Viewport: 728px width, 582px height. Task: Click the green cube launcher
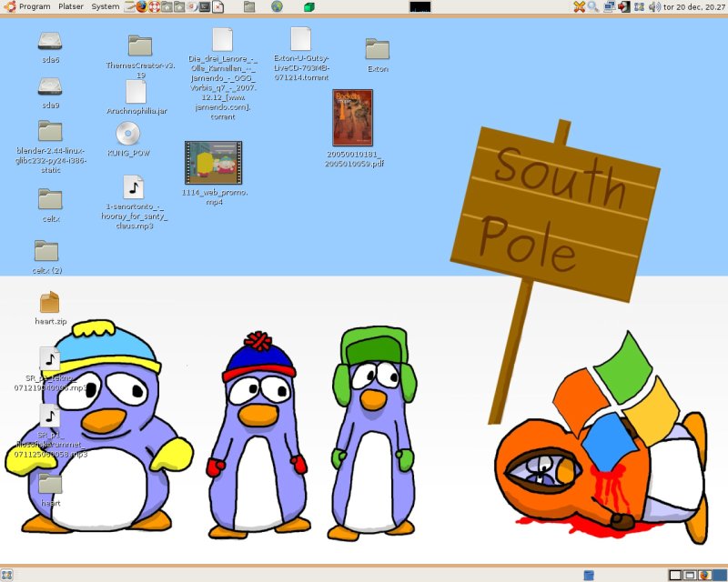309,7
